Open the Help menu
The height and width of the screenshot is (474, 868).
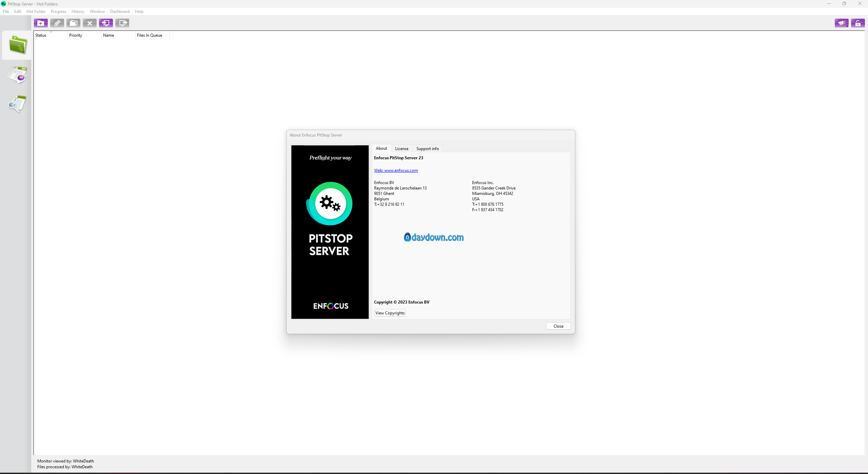click(x=139, y=12)
